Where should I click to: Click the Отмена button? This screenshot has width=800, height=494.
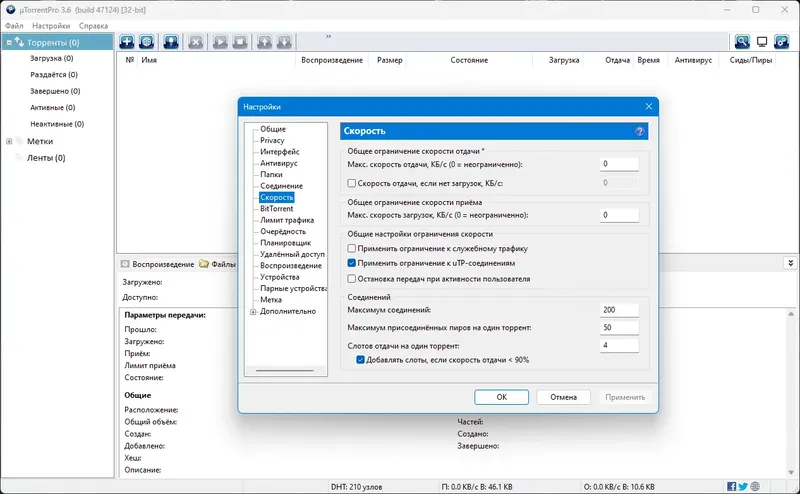(563, 397)
